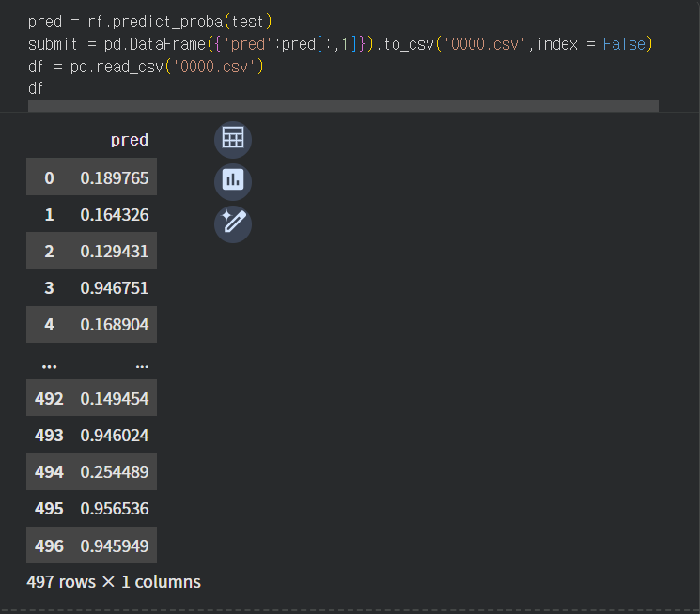Open the suggested charts icon

233,180
